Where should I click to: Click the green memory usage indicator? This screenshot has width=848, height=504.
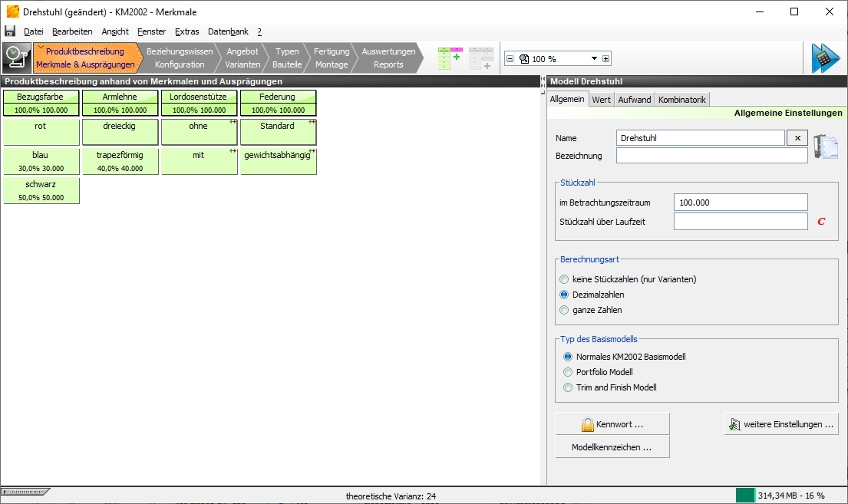744,496
